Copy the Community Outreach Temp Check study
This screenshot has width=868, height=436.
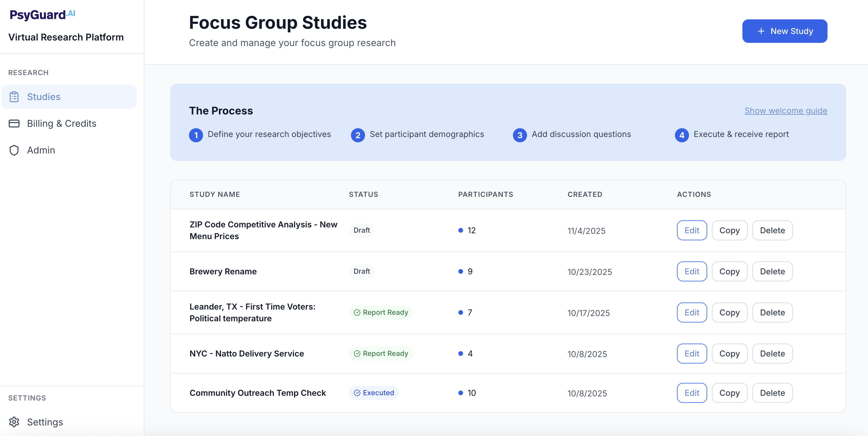click(729, 393)
